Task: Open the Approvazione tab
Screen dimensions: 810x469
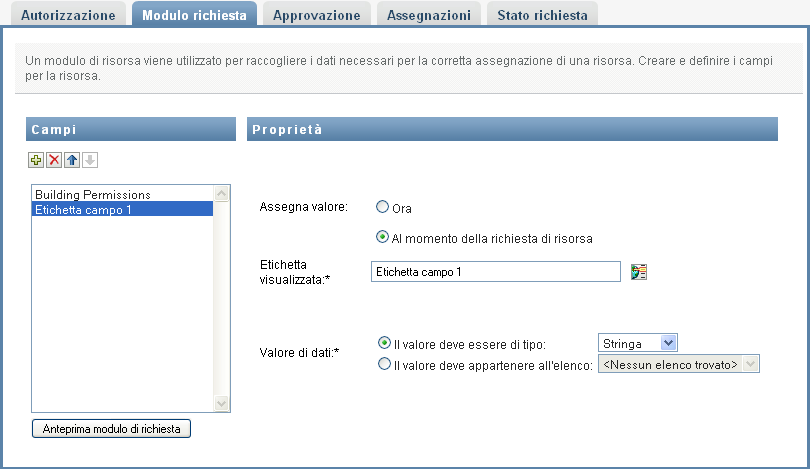Action: coord(316,15)
